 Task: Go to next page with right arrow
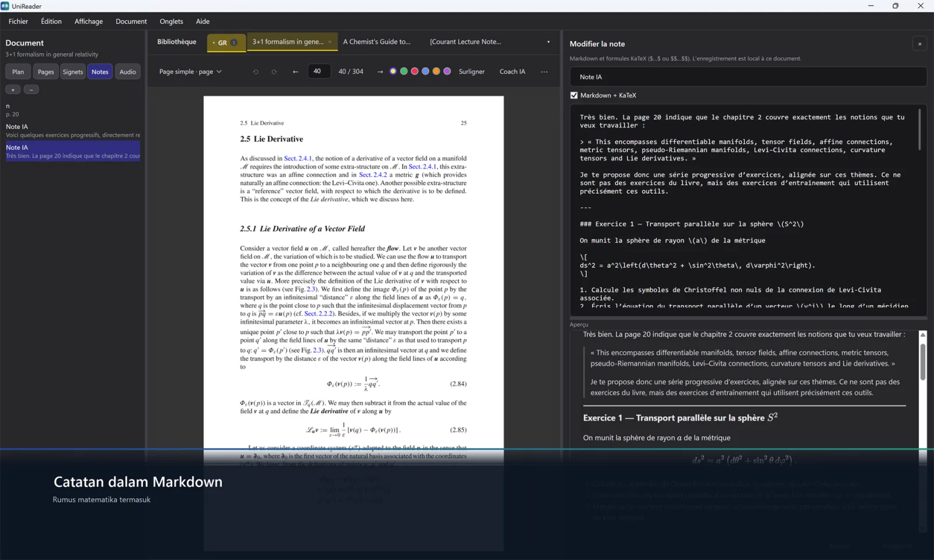[380, 72]
